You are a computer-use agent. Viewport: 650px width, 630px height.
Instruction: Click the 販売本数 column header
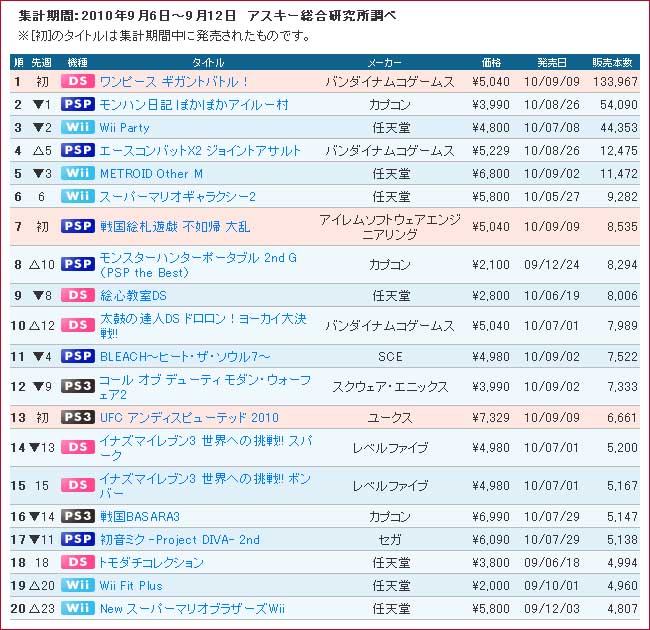612,63
